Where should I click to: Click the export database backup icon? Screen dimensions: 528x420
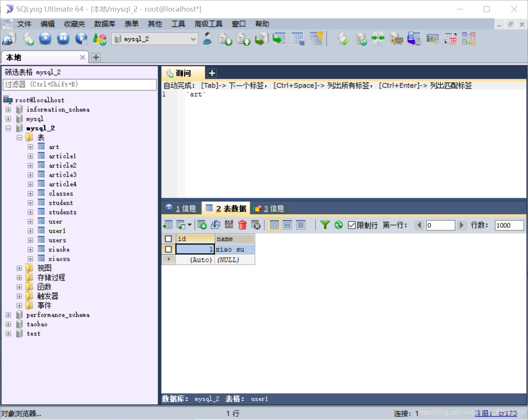225,39
